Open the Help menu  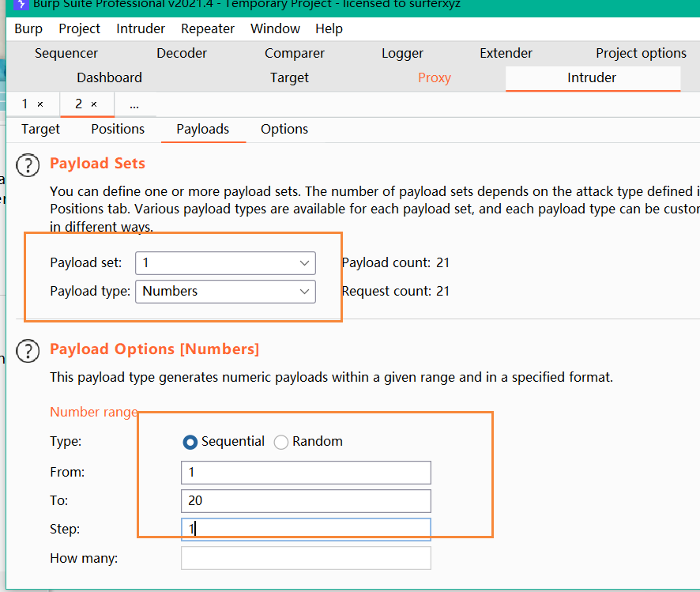[329, 28]
